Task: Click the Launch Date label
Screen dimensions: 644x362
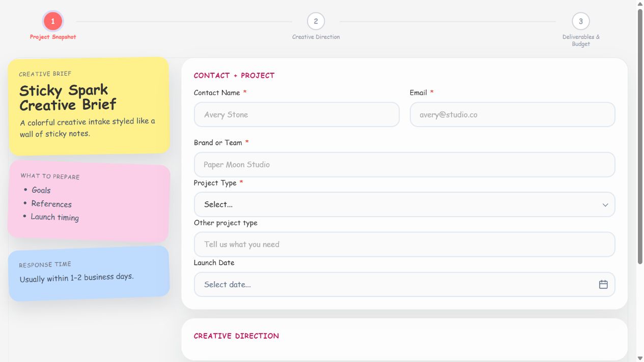Action: 214,262
